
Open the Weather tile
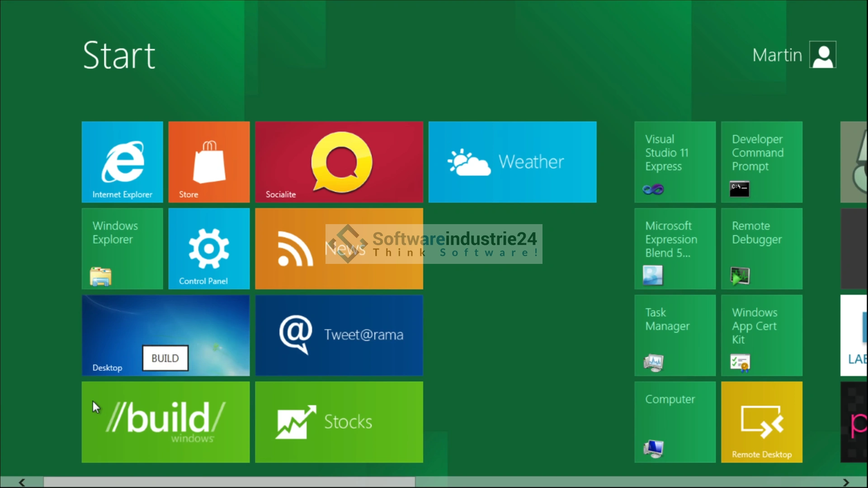512,162
